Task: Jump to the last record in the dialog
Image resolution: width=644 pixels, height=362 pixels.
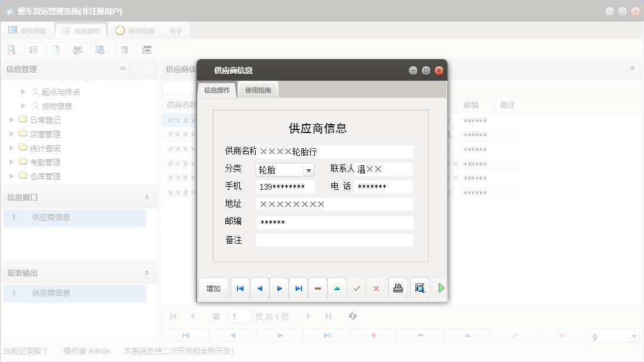Action: coord(298,288)
